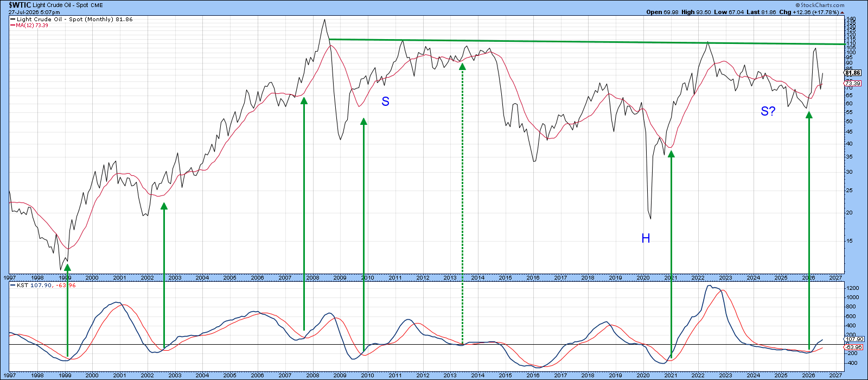
Task: Click year 2026 on the KST panel's bottom axis
Action: coord(809,376)
